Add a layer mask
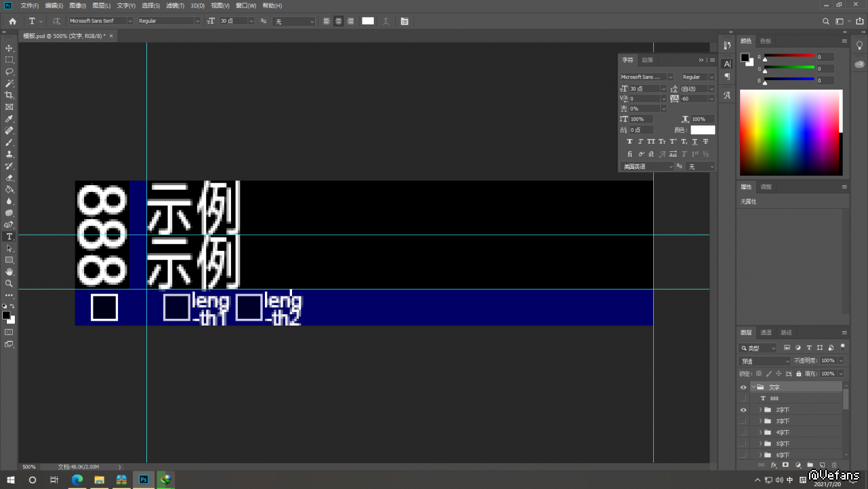 [x=785, y=465]
